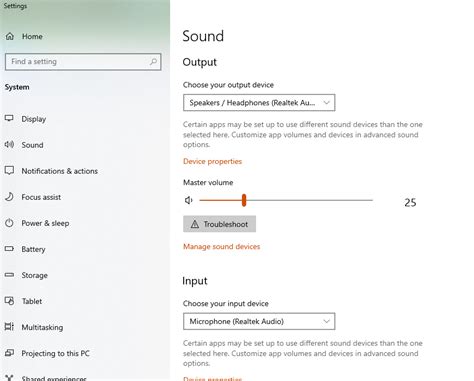Click the master volume slider handle
This screenshot has height=381, width=474.
coord(244,200)
